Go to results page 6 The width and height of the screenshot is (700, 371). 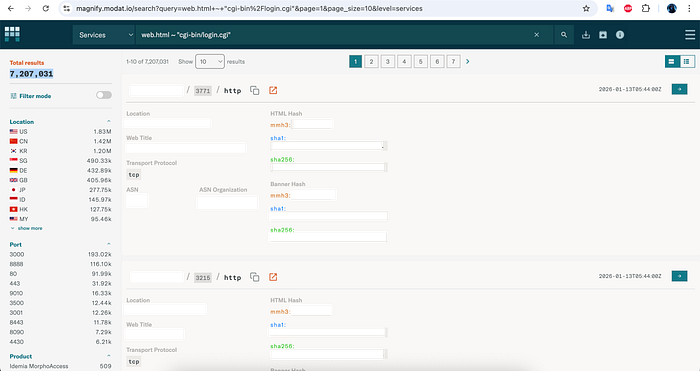pyautogui.click(x=437, y=62)
